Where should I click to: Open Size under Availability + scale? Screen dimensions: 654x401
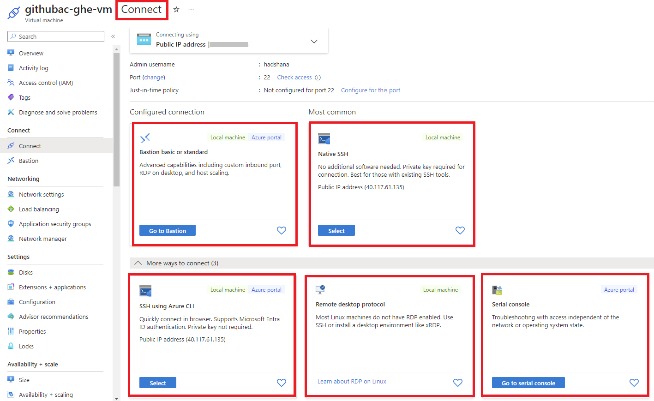(24, 380)
